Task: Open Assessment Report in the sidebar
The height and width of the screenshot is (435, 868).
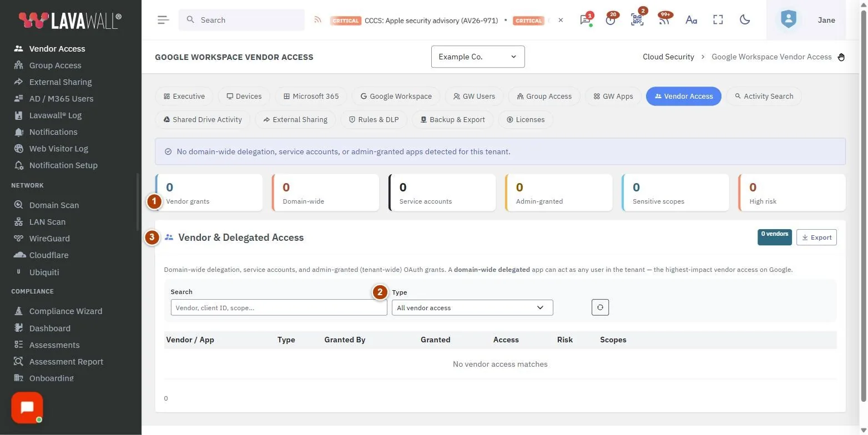Action: coord(66,362)
